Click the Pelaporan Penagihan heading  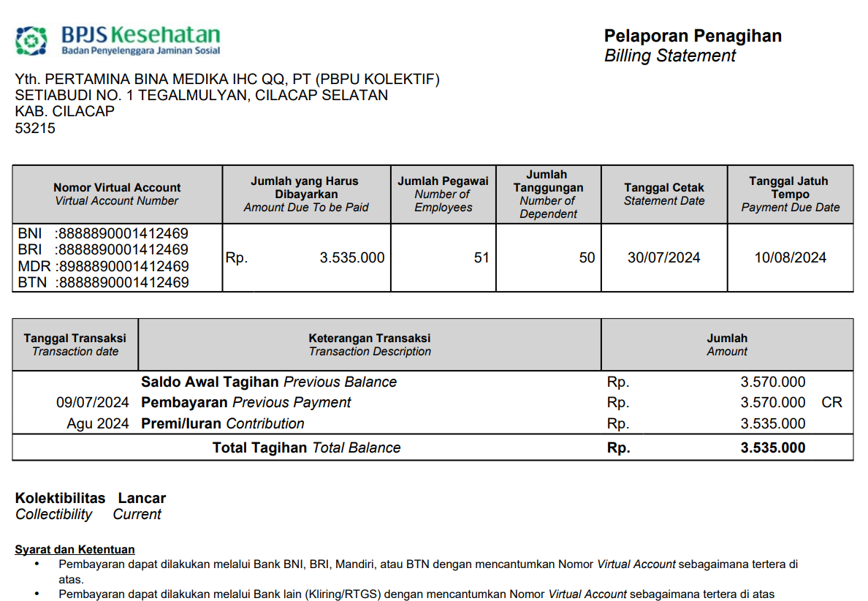[x=692, y=36]
